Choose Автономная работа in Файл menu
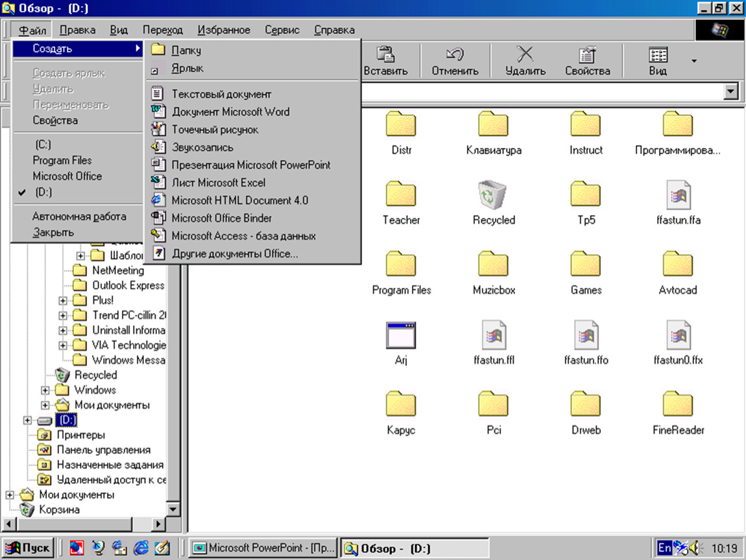 point(78,216)
